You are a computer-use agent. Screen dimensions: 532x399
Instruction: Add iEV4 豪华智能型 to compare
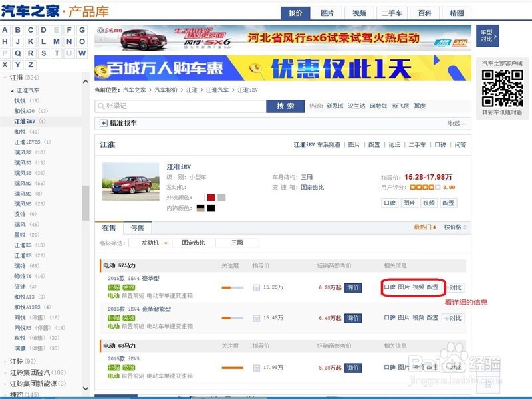[x=453, y=319]
